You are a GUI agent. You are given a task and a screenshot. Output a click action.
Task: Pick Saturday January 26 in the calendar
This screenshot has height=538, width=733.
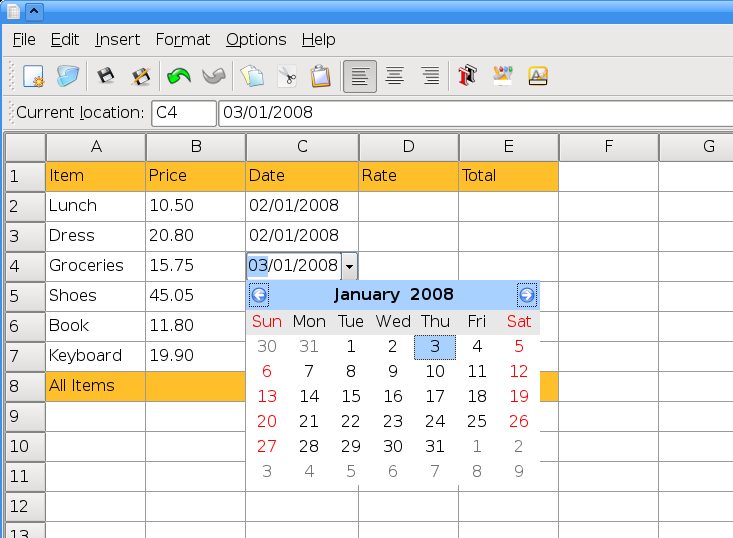pos(519,422)
